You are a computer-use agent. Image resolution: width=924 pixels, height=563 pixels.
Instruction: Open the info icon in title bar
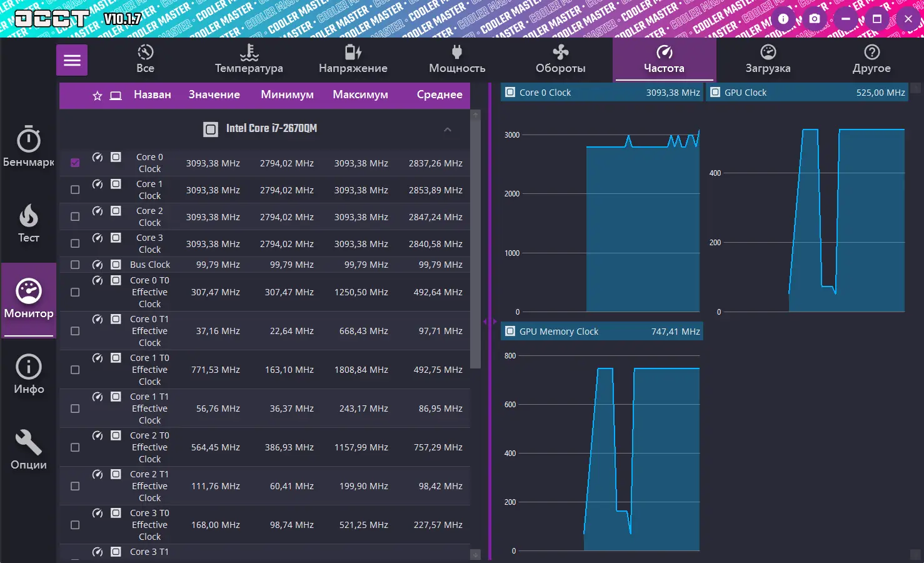click(783, 19)
